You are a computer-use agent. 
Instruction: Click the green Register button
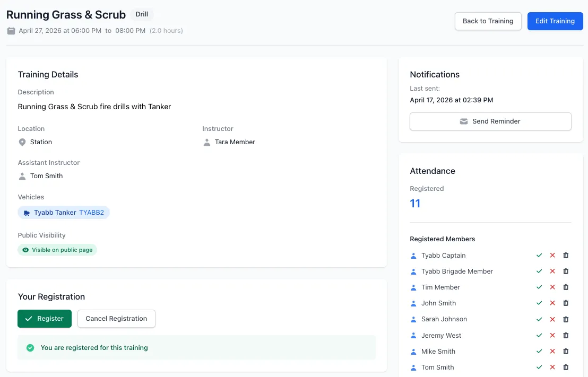[x=45, y=319]
